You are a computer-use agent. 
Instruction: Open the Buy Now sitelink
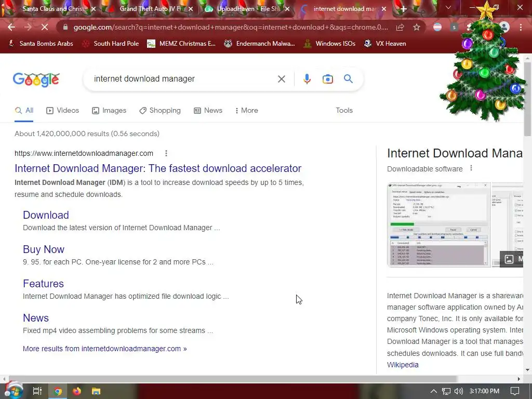point(44,249)
